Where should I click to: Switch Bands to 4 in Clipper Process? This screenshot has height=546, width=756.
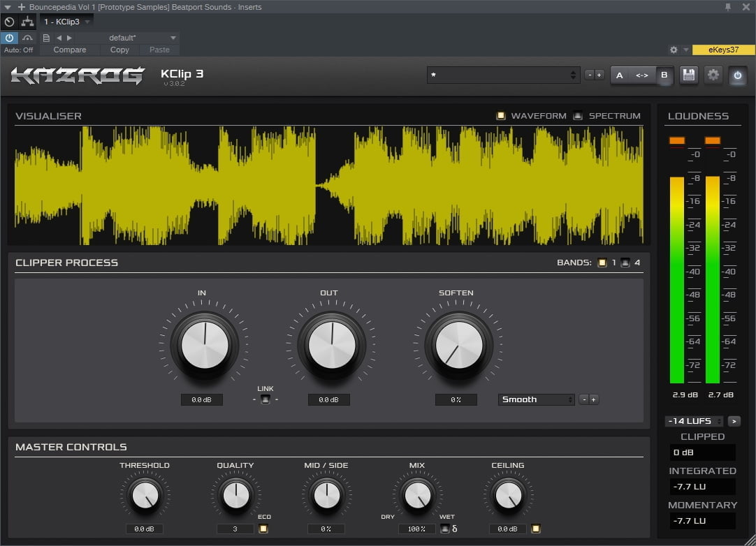625,262
